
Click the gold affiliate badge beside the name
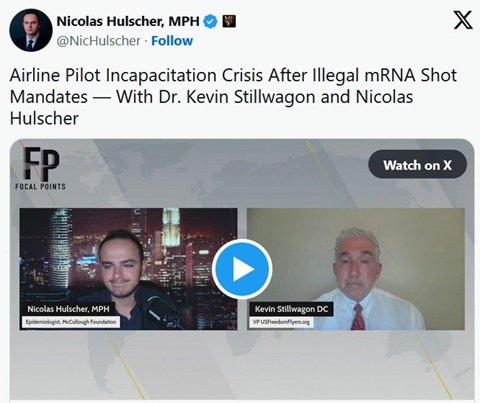pos(229,21)
